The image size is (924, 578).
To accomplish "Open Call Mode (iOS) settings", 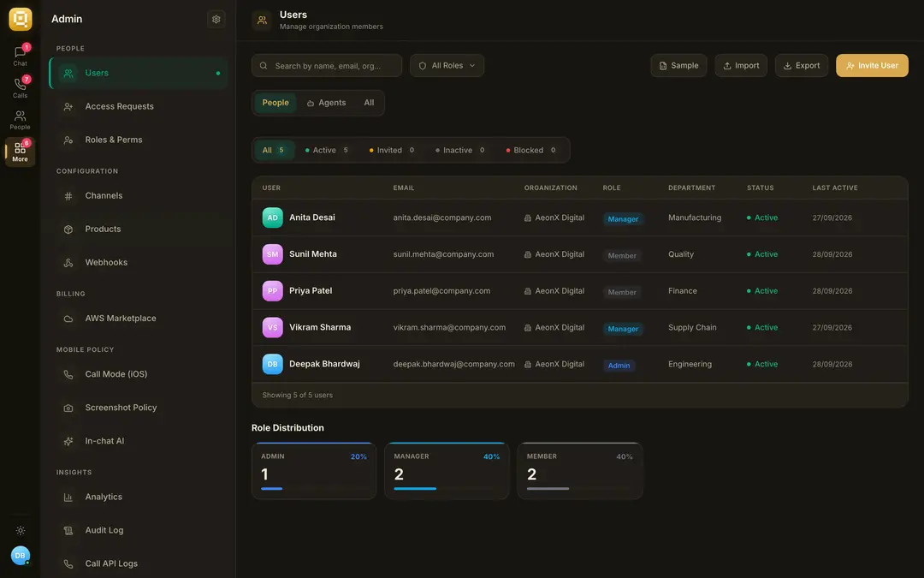I will 139,374.
